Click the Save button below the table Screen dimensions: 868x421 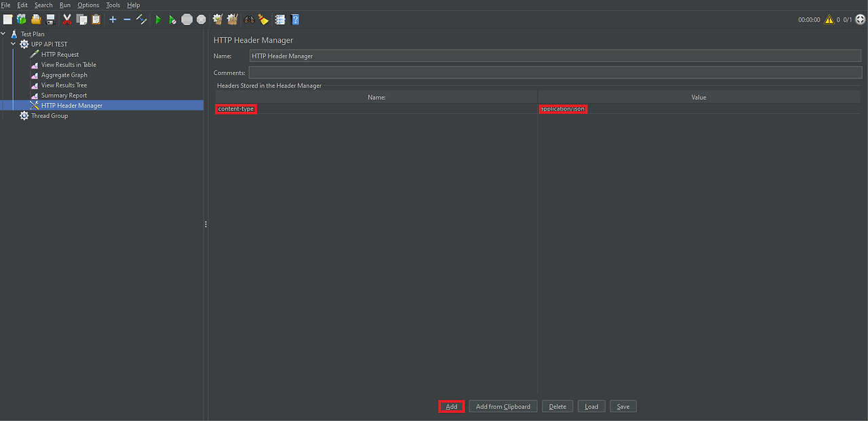(x=623, y=406)
